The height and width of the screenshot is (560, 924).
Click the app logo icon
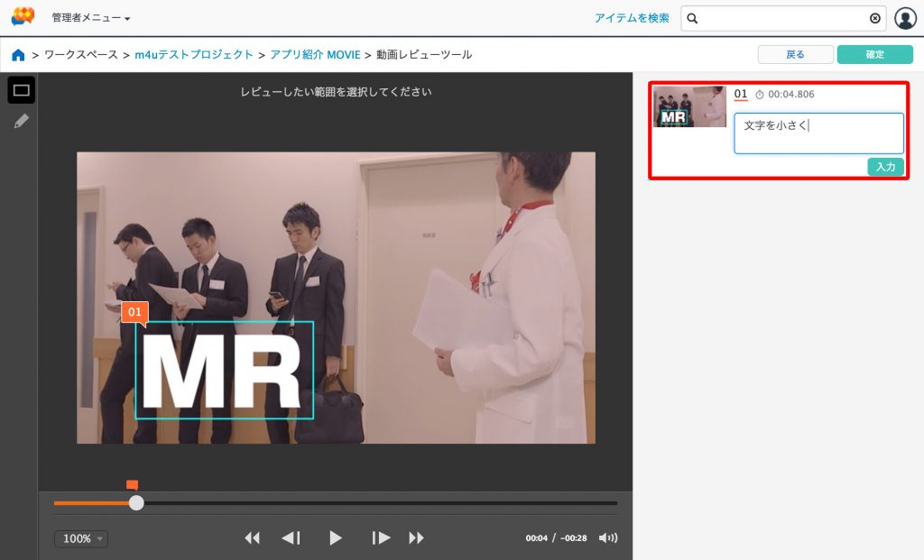pos(23,17)
